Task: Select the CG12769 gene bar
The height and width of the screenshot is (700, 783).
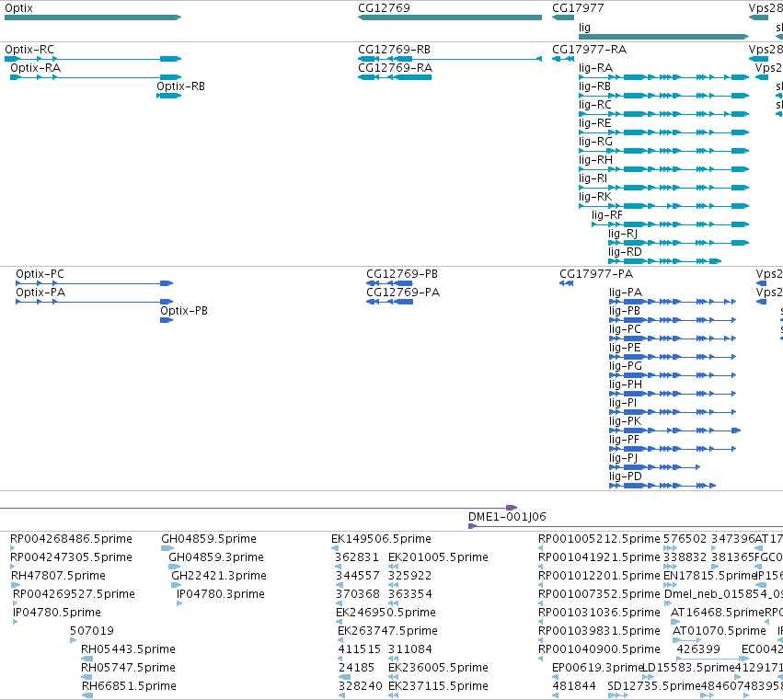Action: click(x=450, y=17)
